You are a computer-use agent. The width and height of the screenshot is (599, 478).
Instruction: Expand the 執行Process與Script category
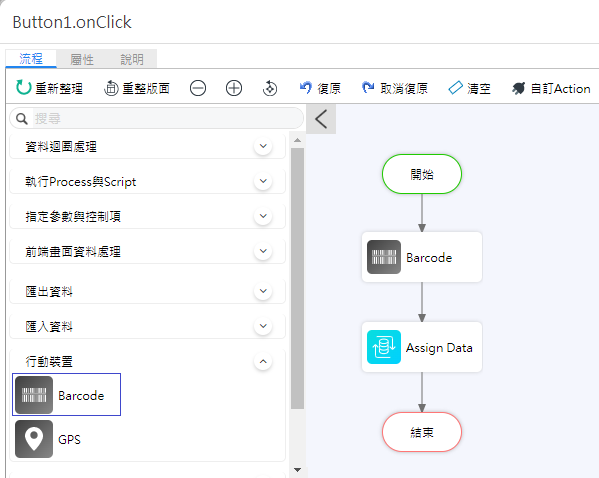coord(263,181)
